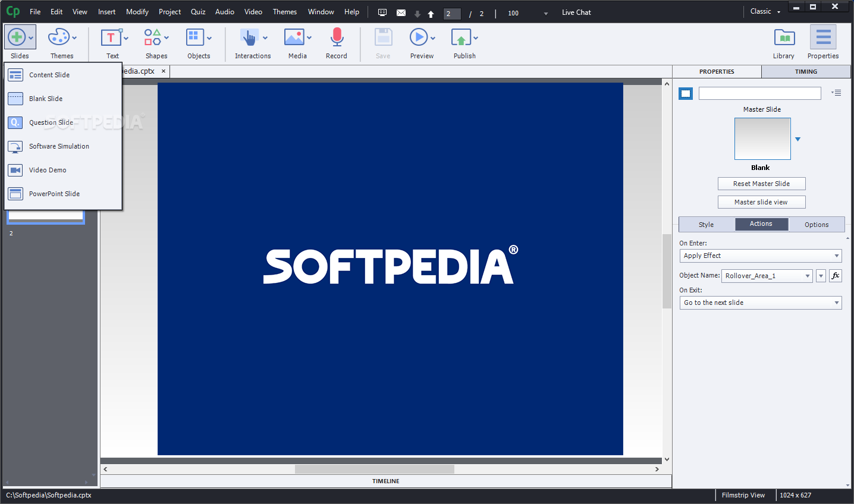The image size is (854, 504).
Task: Click the slide icon next to name field
Action: tap(686, 93)
